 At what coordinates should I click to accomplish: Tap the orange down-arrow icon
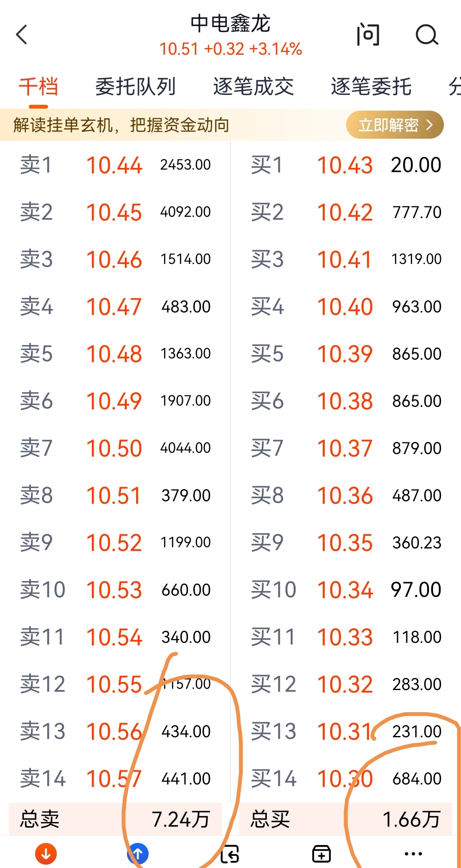coord(46,854)
